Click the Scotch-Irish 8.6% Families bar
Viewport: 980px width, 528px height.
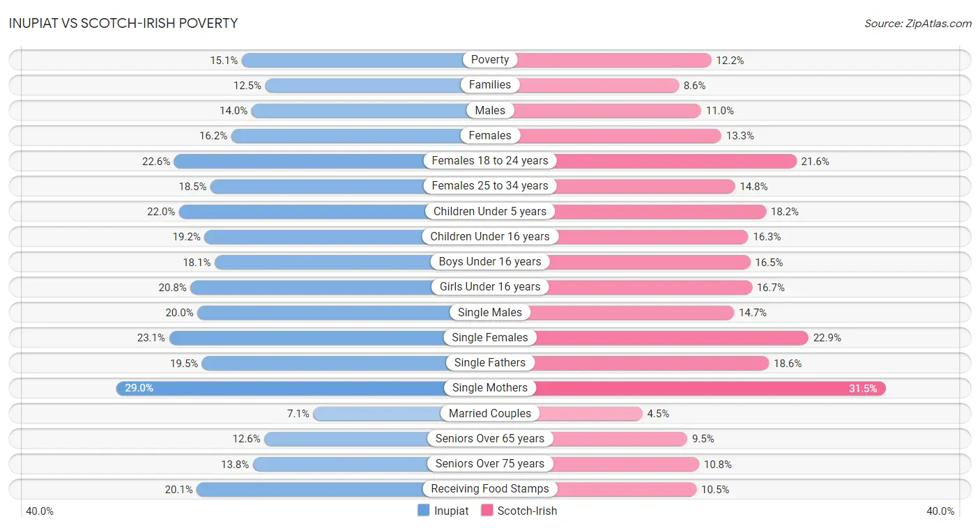[x=584, y=85]
